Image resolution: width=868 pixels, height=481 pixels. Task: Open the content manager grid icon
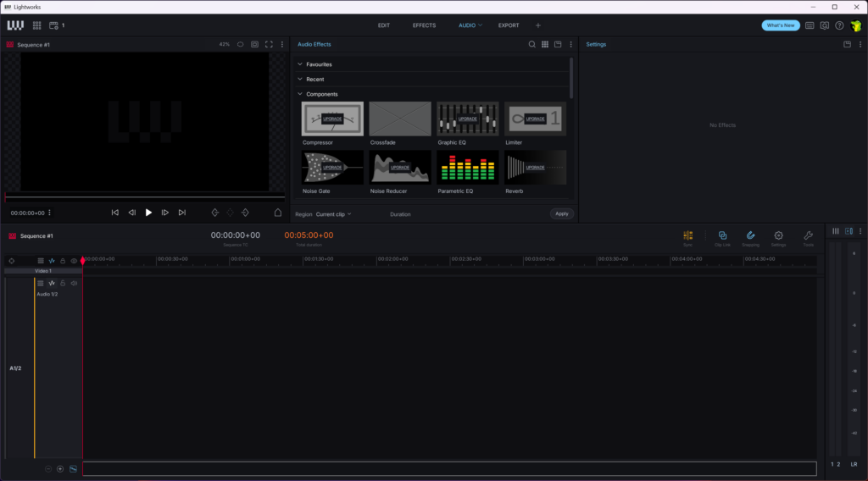[x=37, y=25]
